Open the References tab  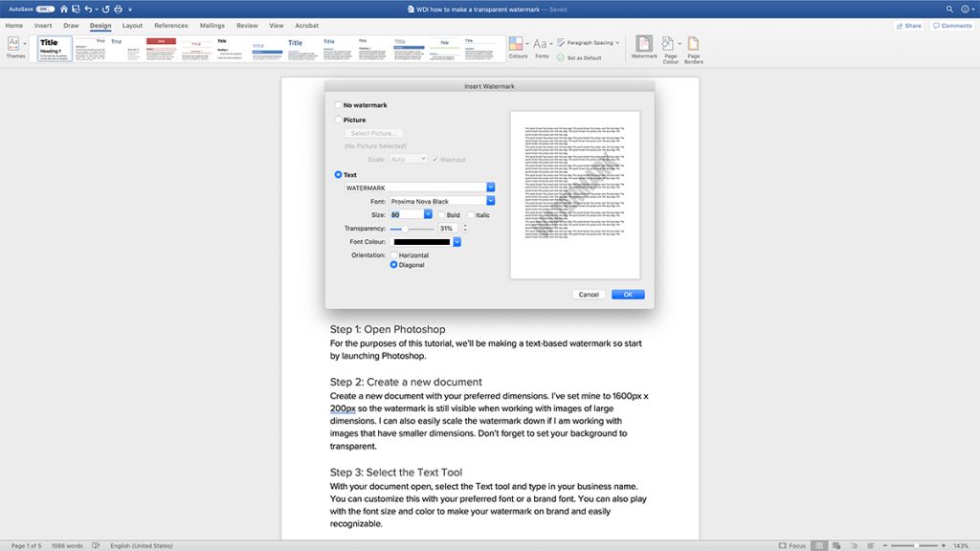pos(171,26)
